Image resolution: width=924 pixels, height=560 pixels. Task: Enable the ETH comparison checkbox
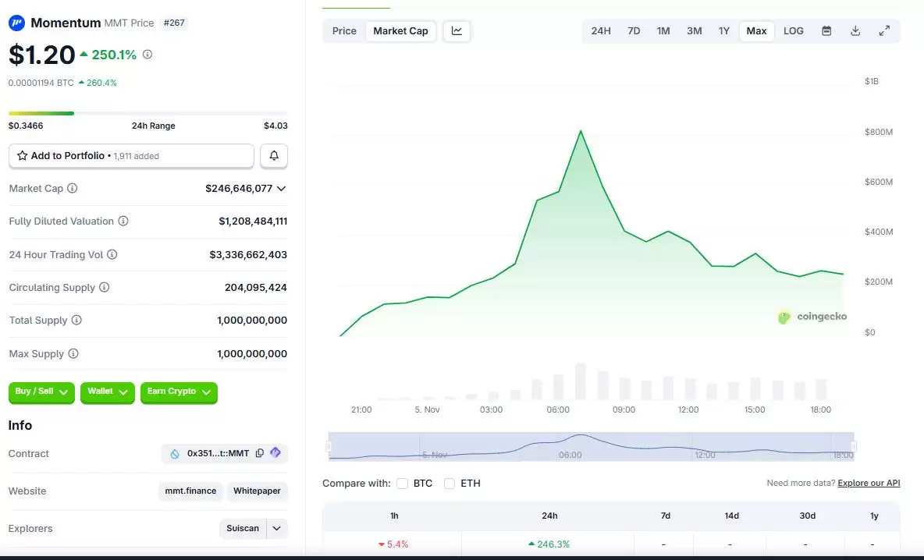tap(449, 483)
